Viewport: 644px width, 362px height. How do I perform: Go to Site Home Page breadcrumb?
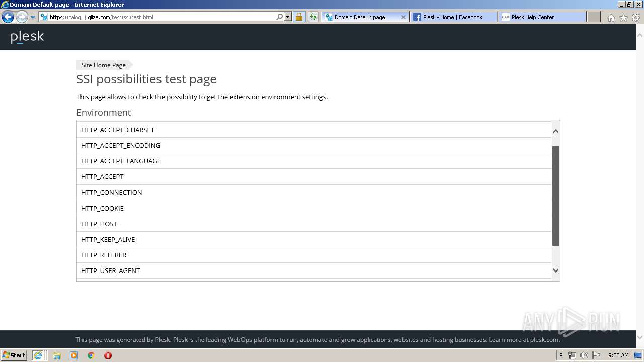[x=104, y=65]
